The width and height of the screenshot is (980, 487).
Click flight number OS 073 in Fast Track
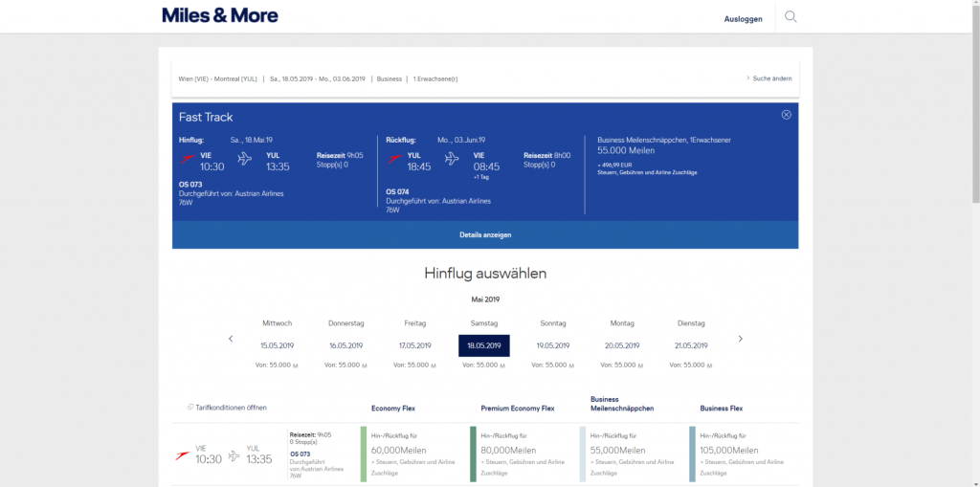tap(190, 185)
